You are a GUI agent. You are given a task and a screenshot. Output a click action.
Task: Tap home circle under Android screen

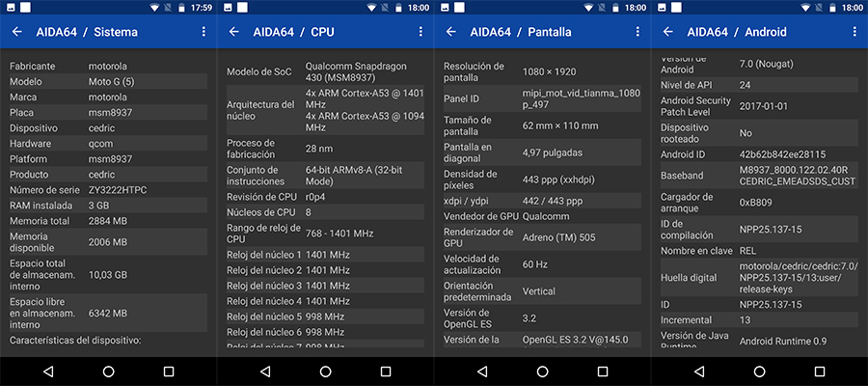point(760,372)
